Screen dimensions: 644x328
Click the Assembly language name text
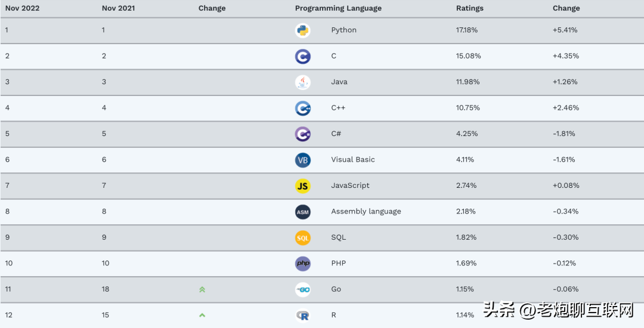coord(366,211)
